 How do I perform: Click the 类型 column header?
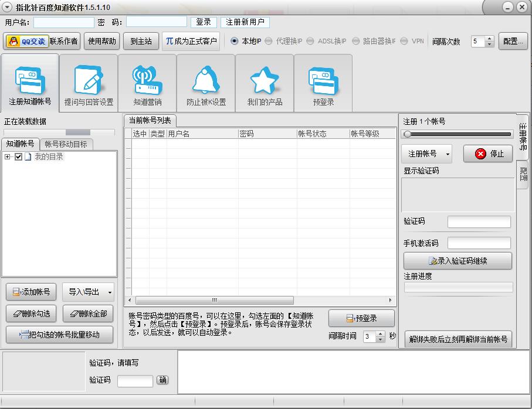[158, 134]
